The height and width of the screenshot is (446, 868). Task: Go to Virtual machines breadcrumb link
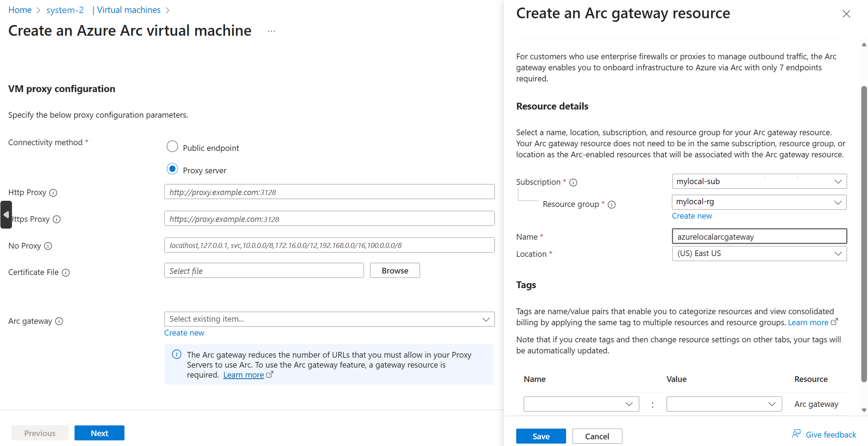[128, 10]
